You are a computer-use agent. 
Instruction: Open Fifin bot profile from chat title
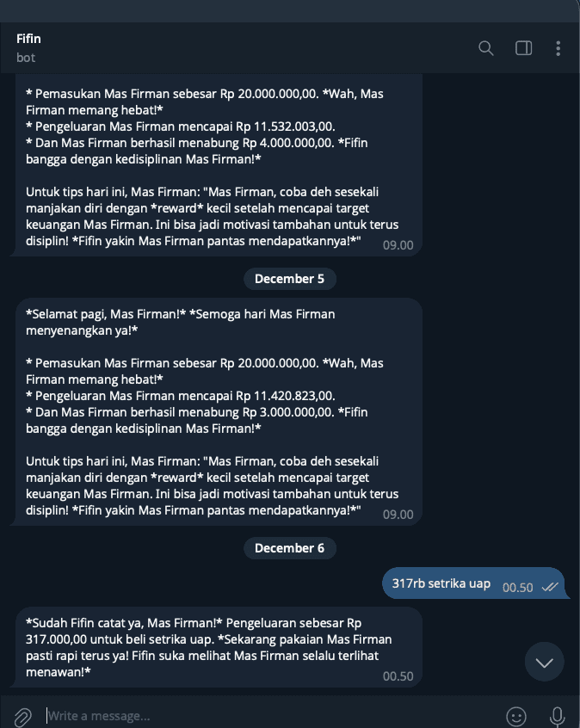[28, 39]
